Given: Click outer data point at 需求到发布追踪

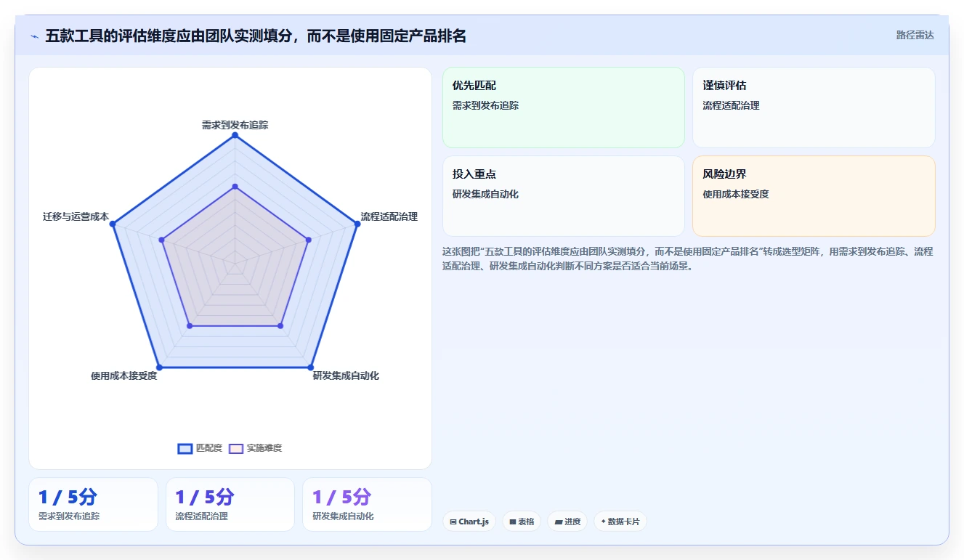Looking at the screenshot, I should (235, 135).
